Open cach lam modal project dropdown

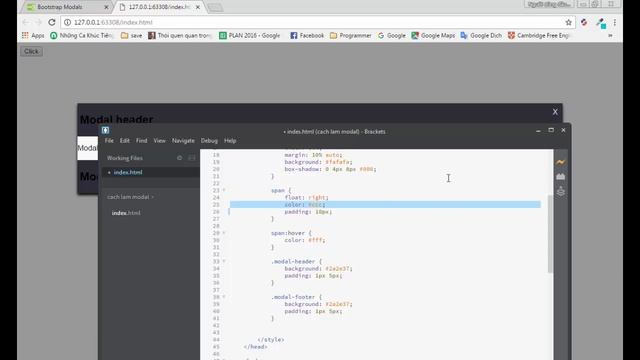click(x=130, y=197)
